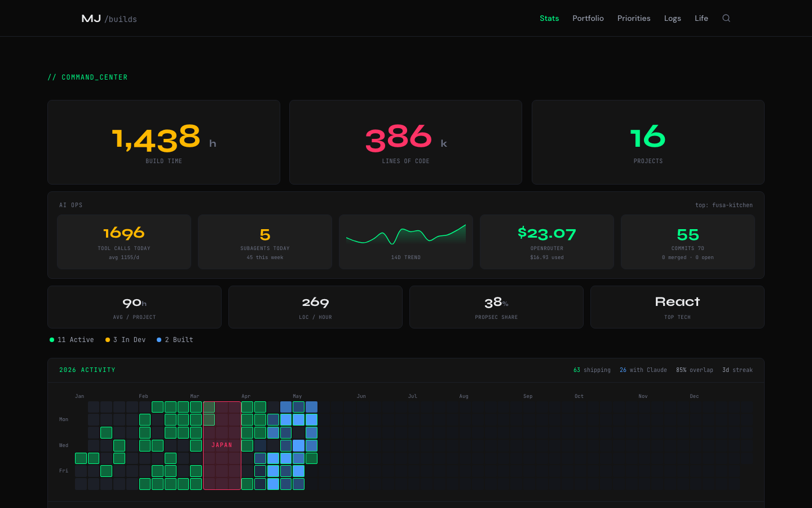The width and height of the screenshot is (812, 508).
Task: Click '0 merged · 0 open' text
Action: click(688, 257)
